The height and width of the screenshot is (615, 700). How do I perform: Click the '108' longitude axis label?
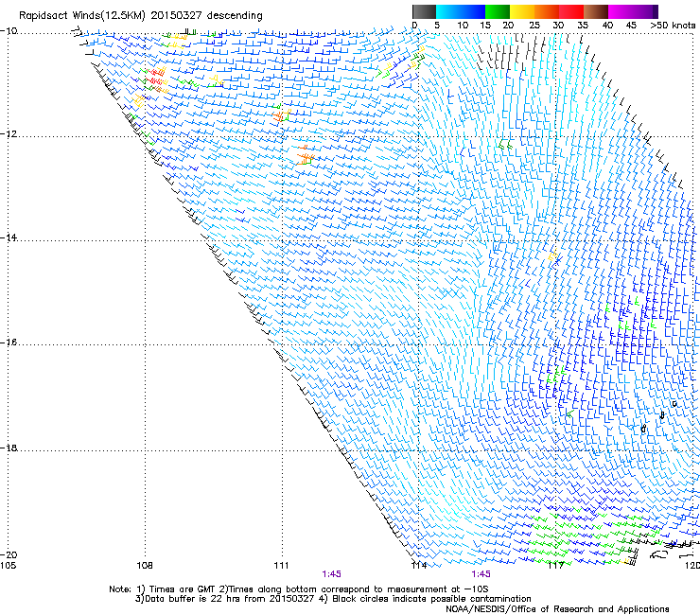coord(145,566)
